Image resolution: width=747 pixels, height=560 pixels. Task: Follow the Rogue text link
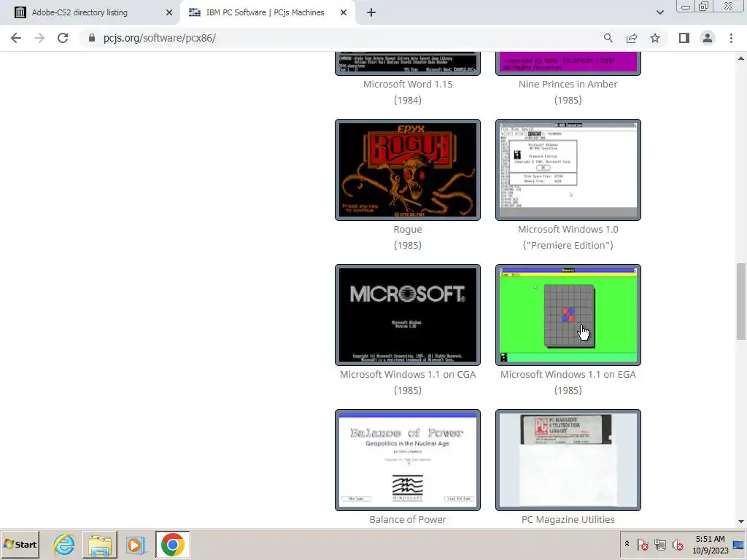coord(408,230)
